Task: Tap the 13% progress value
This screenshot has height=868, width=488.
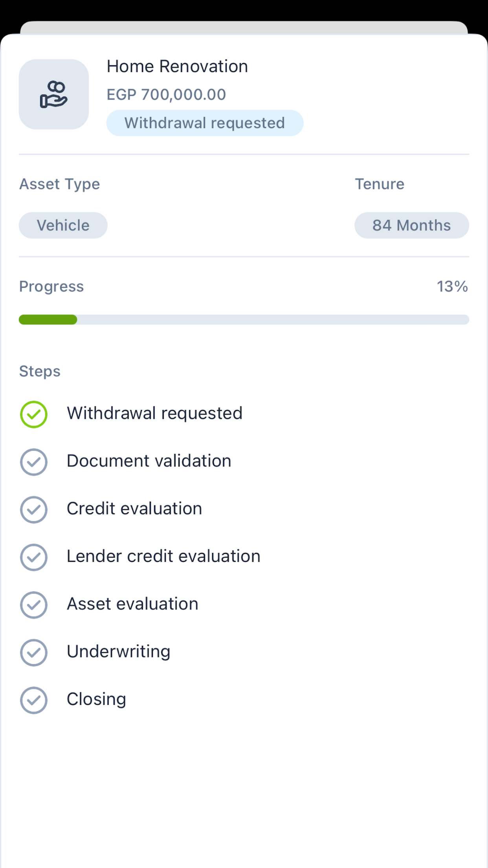Action: [452, 287]
